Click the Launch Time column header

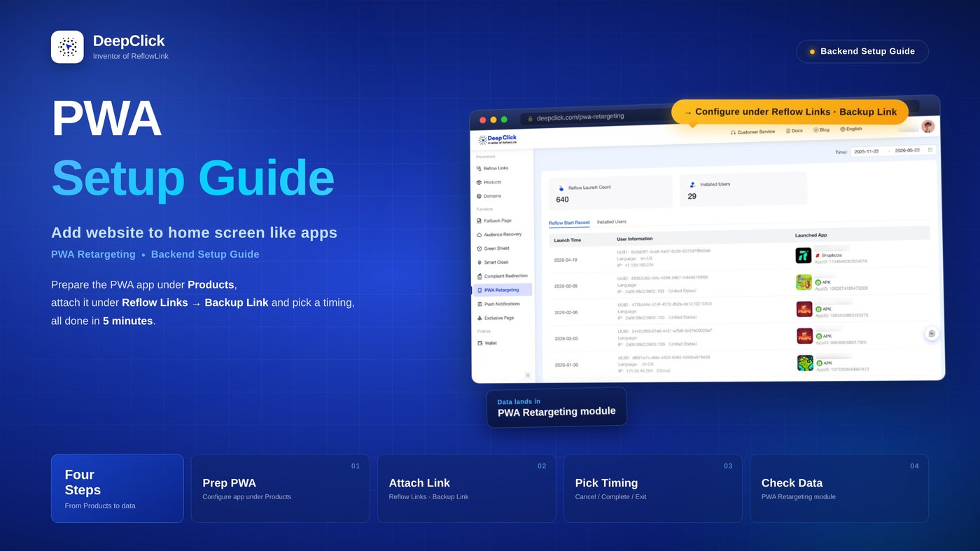566,240
